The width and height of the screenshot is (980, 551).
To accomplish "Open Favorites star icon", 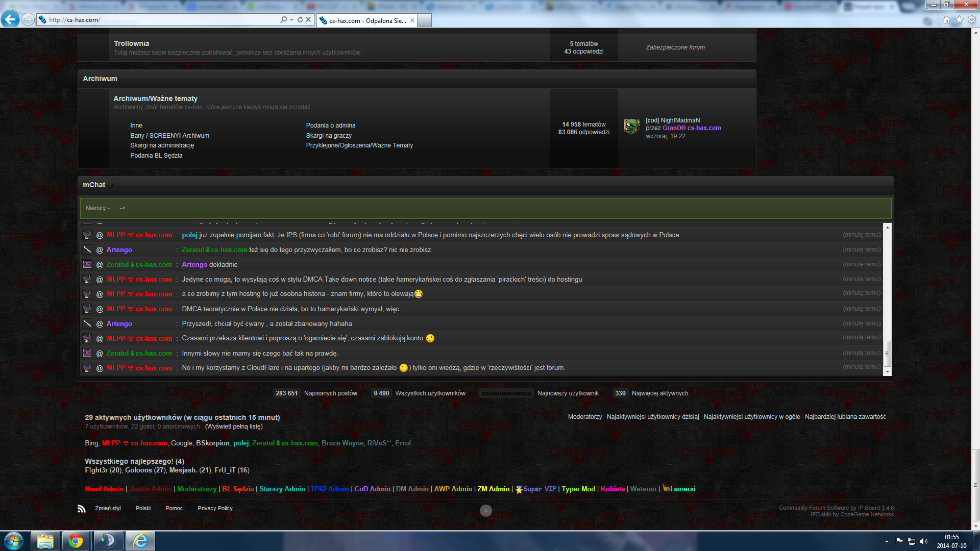I will (x=959, y=19).
